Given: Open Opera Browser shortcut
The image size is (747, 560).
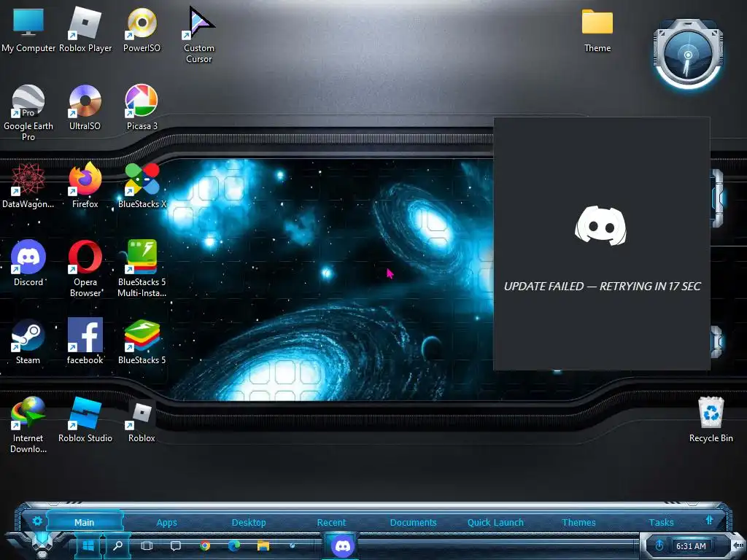Looking at the screenshot, I should click(x=85, y=268).
